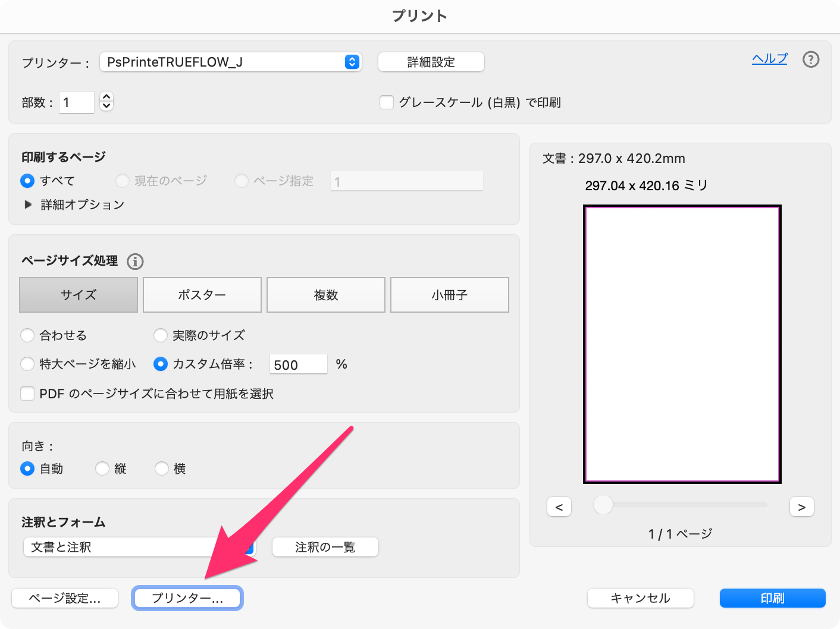The image size is (840, 629).
Task: Expand 詳細オプション disclosure triangle
Action: point(28,204)
